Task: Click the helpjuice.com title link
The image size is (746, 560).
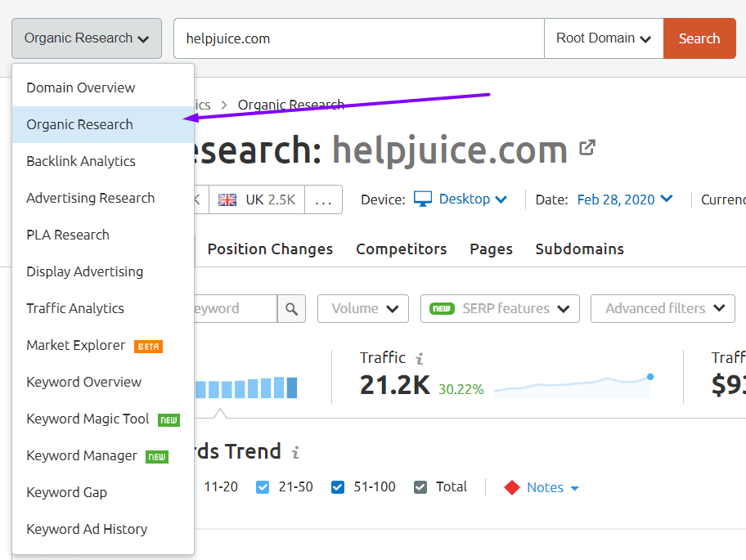Action: click(450, 150)
